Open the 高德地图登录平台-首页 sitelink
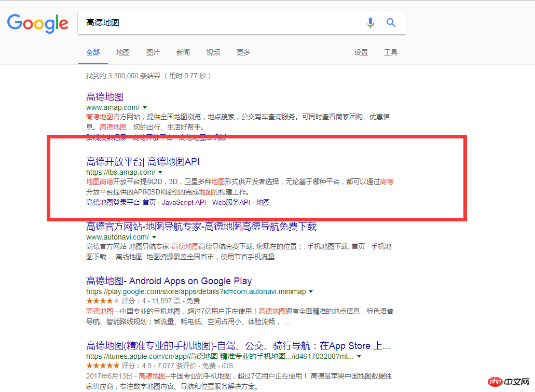535x392 pixels. click(x=121, y=202)
